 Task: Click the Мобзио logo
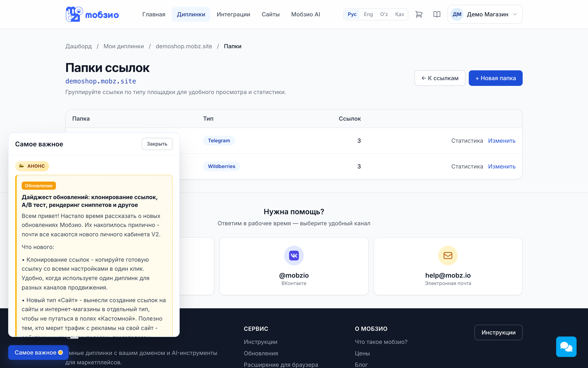click(x=92, y=14)
